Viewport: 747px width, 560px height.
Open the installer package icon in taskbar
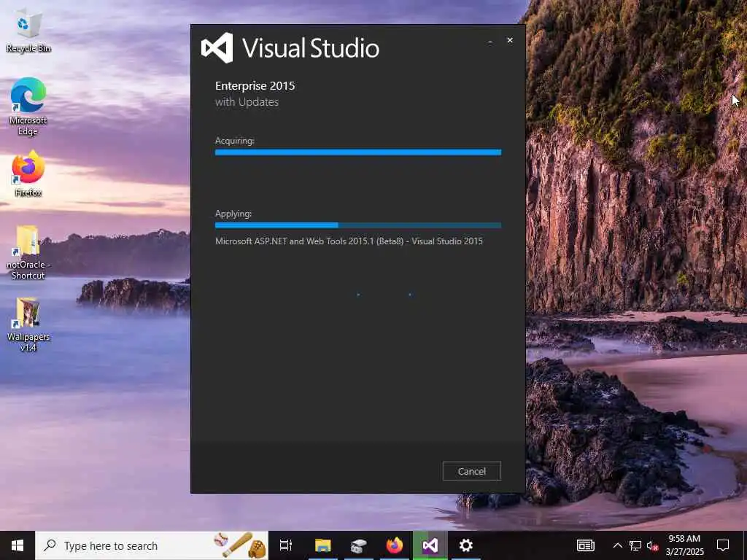click(358, 545)
